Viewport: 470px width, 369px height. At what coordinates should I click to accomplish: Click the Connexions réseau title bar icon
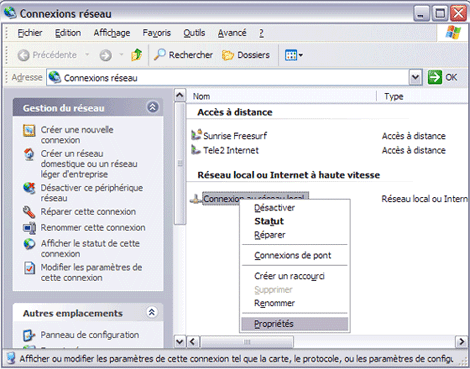[x=10, y=13]
